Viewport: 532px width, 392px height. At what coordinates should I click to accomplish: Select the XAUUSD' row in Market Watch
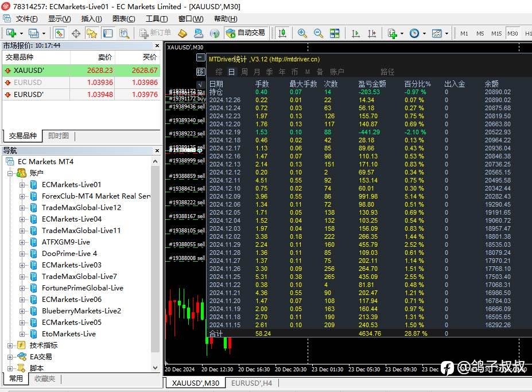(x=81, y=70)
